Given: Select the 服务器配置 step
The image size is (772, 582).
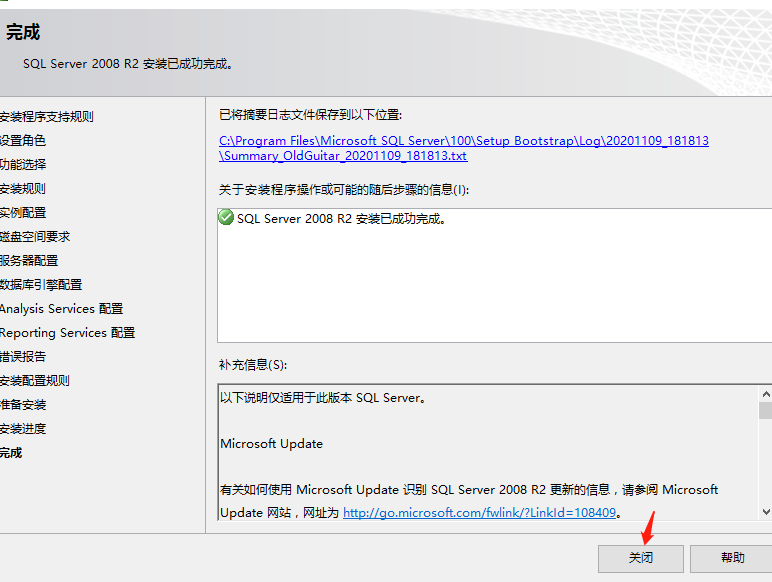Looking at the screenshot, I should click(29, 260).
